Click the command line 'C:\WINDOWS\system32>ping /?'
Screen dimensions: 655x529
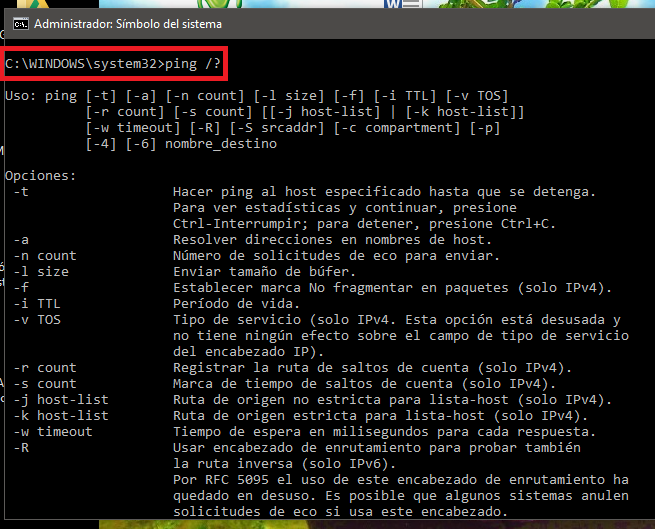tap(112, 64)
